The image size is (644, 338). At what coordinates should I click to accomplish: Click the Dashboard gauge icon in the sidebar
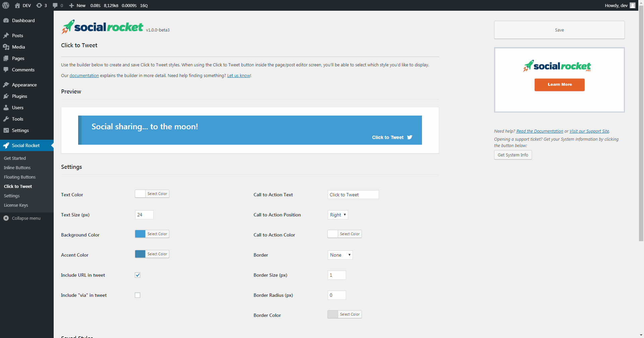pyautogui.click(x=6, y=20)
